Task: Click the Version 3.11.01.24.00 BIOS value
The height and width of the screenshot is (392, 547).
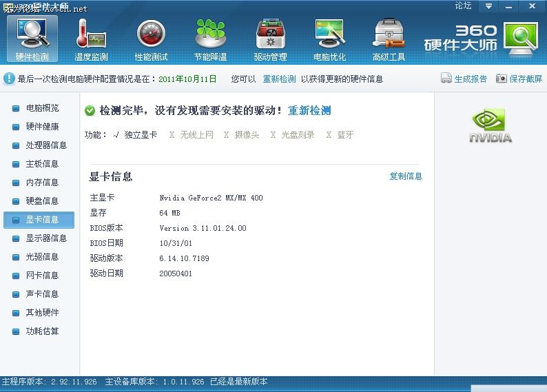Action: pyautogui.click(x=203, y=228)
